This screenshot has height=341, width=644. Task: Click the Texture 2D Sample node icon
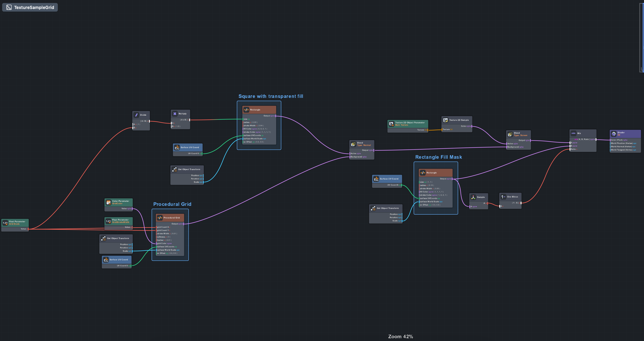click(x=445, y=120)
